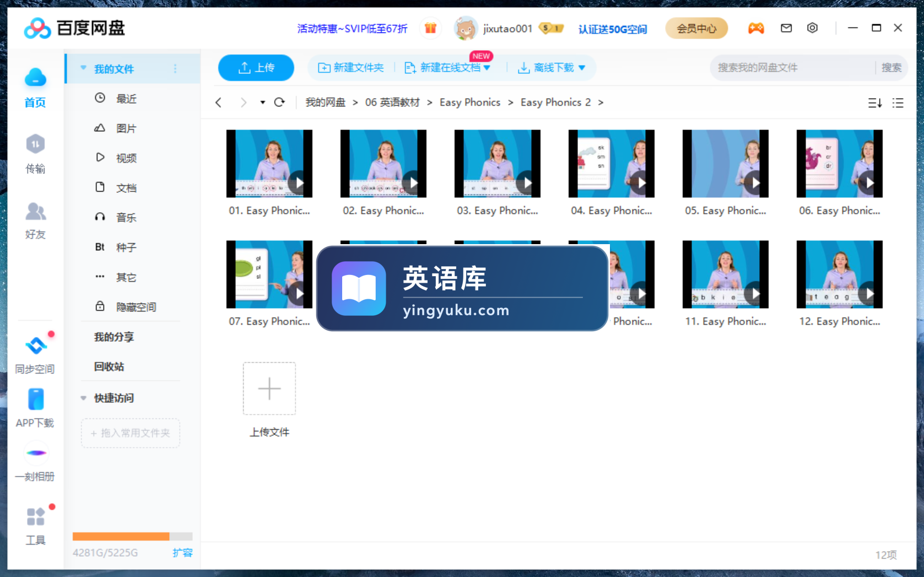Image resolution: width=924 pixels, height=577 pixels.
Task: Click the user avatar jixutao001
Action: [466, 28]
